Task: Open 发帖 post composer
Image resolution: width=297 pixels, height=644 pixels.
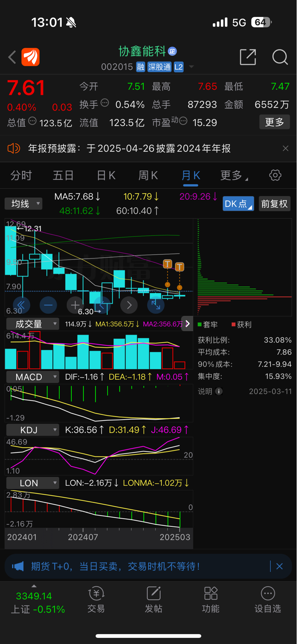Action: pyautogui.click(x=153, y=600)
